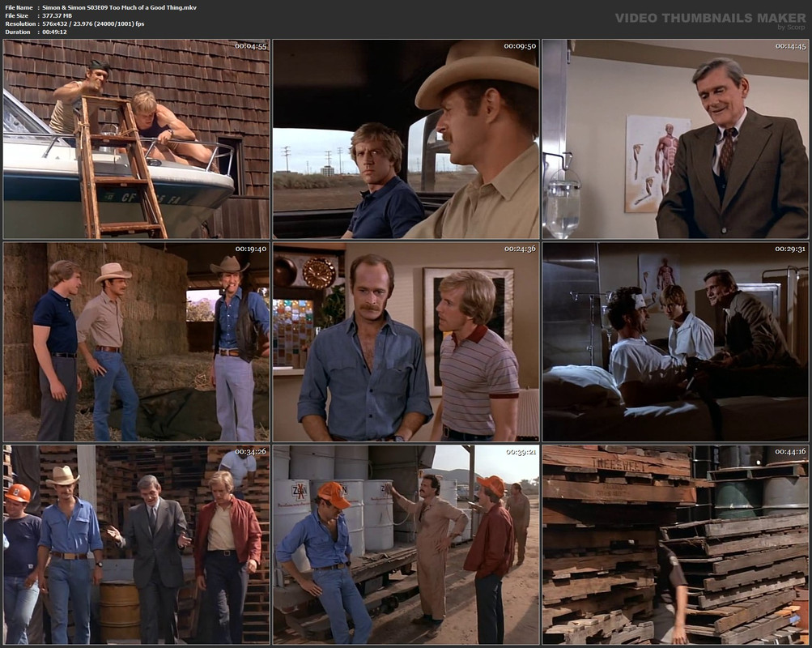
Task: Open the thumbnail at 00:19:40
Action: (136, 342)
